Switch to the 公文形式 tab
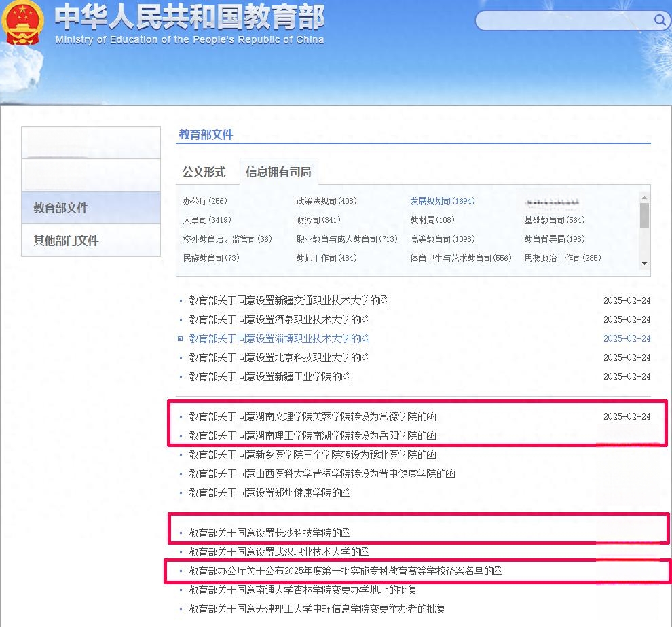The image size is (672, 627). point(204,172)
